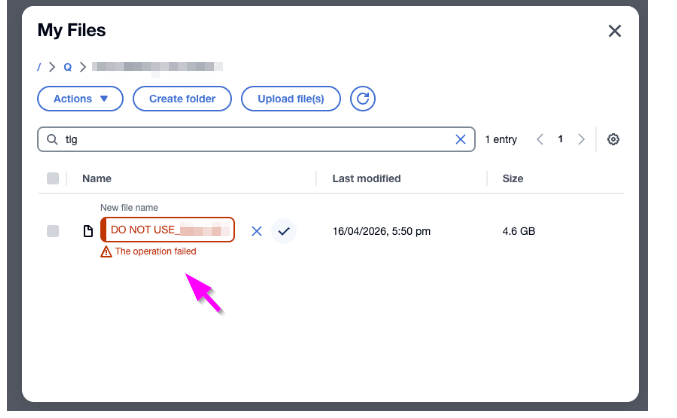Clear the search field text
The width and height of the screenshot is (677, 418).
point(460,140)
